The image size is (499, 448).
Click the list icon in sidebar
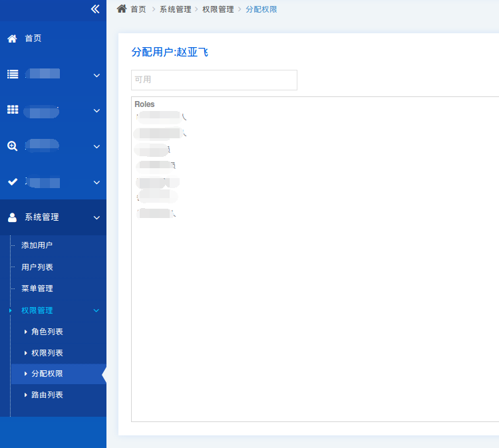pos(12,74)
